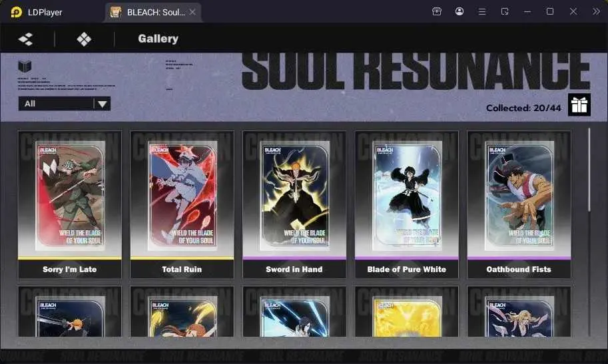Image resolution: width=608 pixels, height=364 pixels.
Task: Select the second-row card with yellow energy streaks
Action: click(x=182, y=311)
